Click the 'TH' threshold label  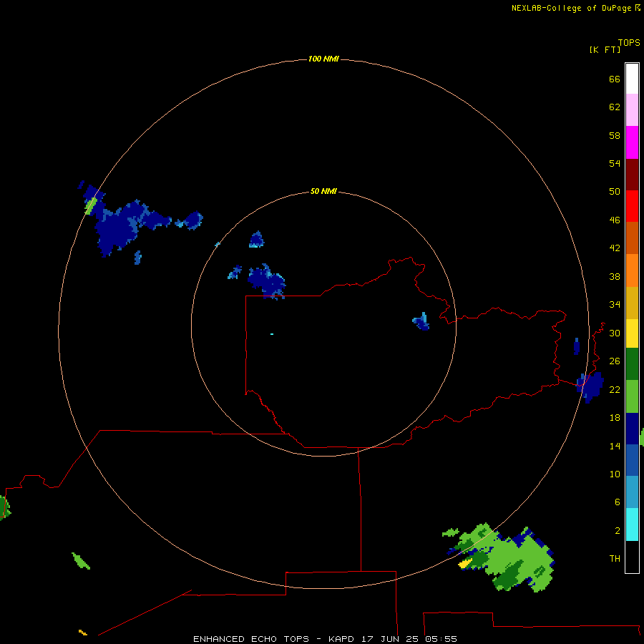click(x=615, y=558)
